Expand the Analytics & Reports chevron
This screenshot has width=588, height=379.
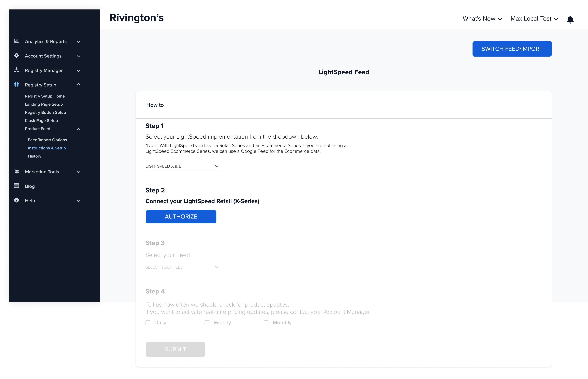point(78,42)
